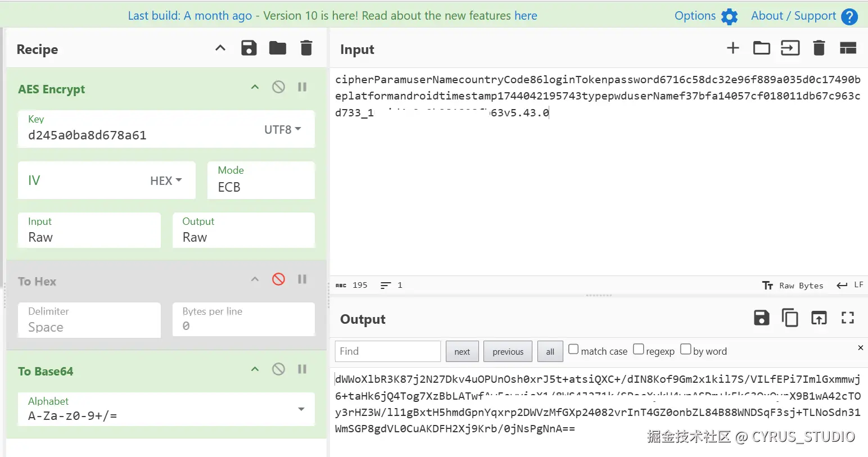Screen dimensions: 868x457
Task: Open About / Support help icon
Action: coord(849,16)
